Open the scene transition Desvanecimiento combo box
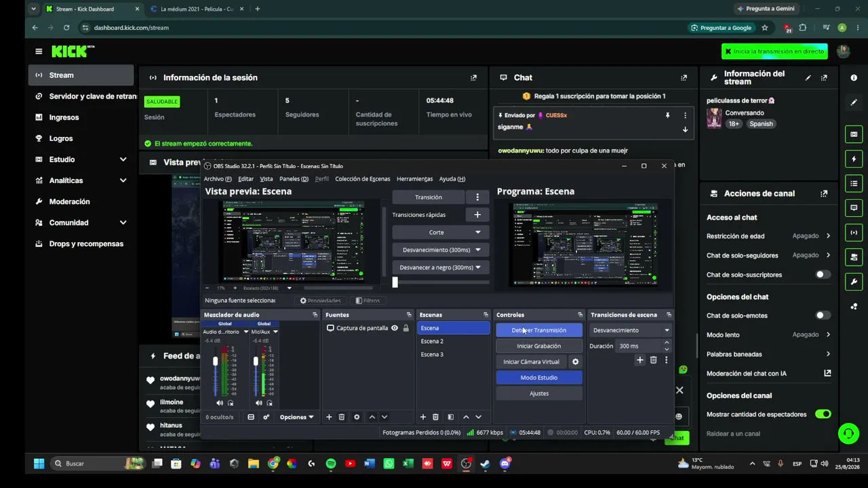The image size is (868, 488). [x=630, y=330]
